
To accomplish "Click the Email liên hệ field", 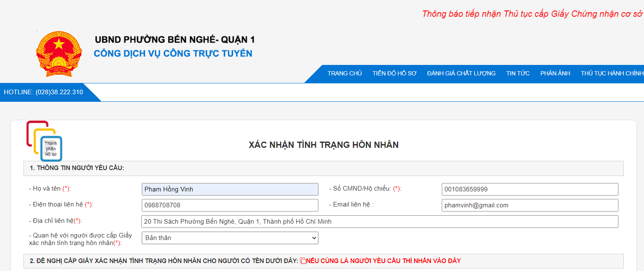I will (530, 205).
